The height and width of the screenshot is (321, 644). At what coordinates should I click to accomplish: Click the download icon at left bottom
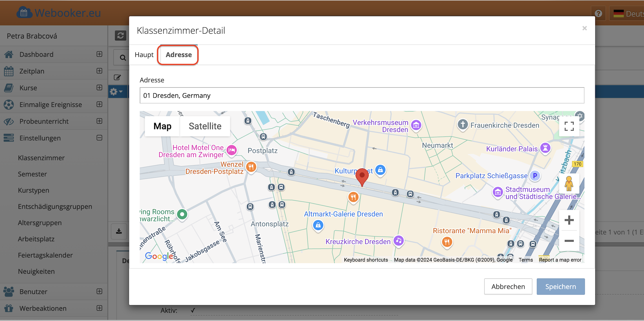119,232
